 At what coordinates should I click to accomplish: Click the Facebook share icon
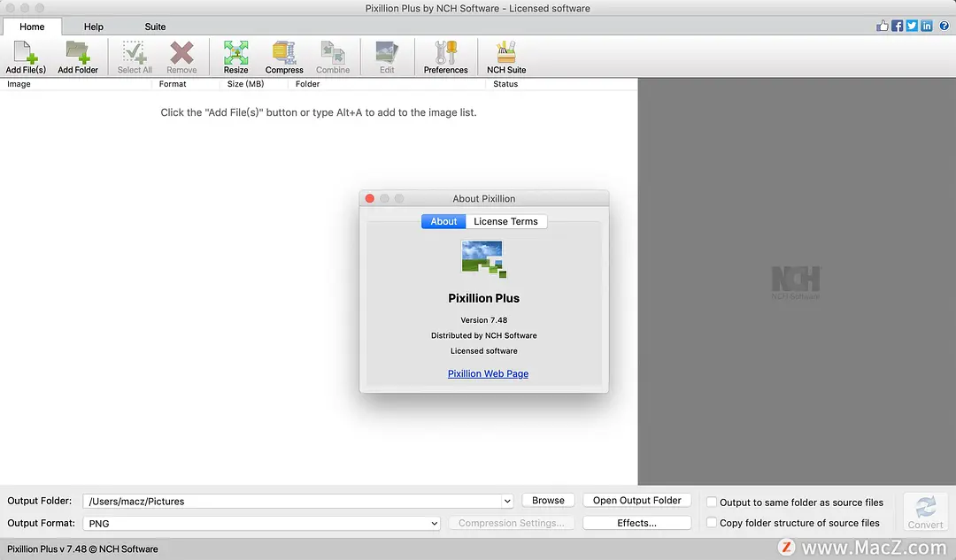click(897, 26)
